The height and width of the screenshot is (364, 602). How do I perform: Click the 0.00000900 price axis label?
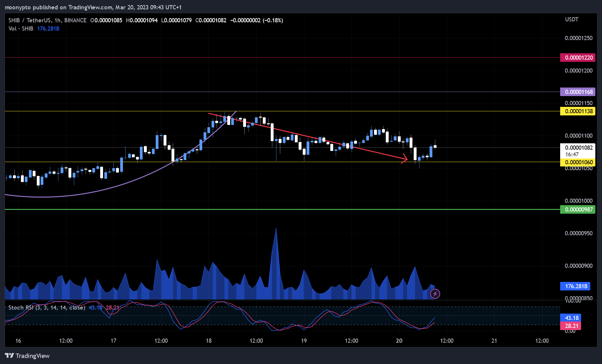point(579,266)
